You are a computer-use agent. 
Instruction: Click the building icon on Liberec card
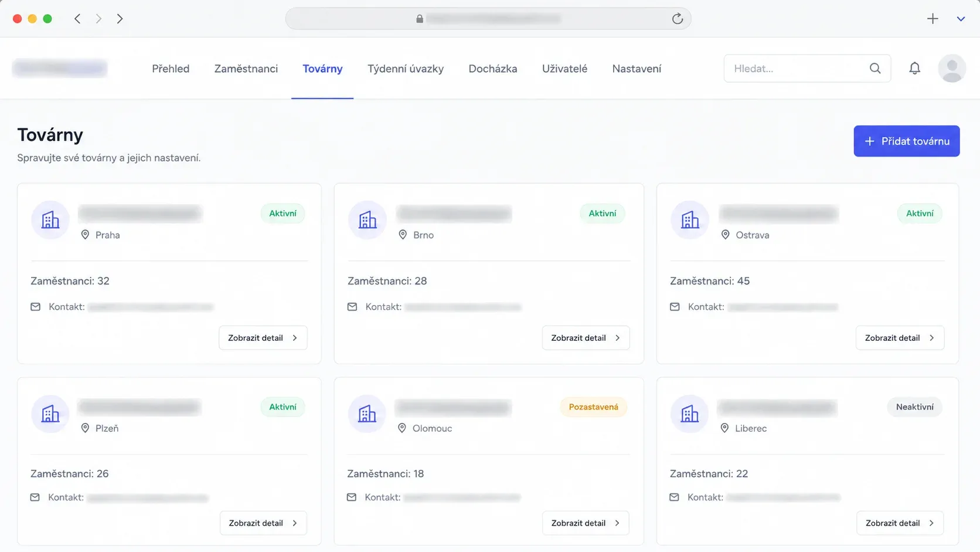690,414
